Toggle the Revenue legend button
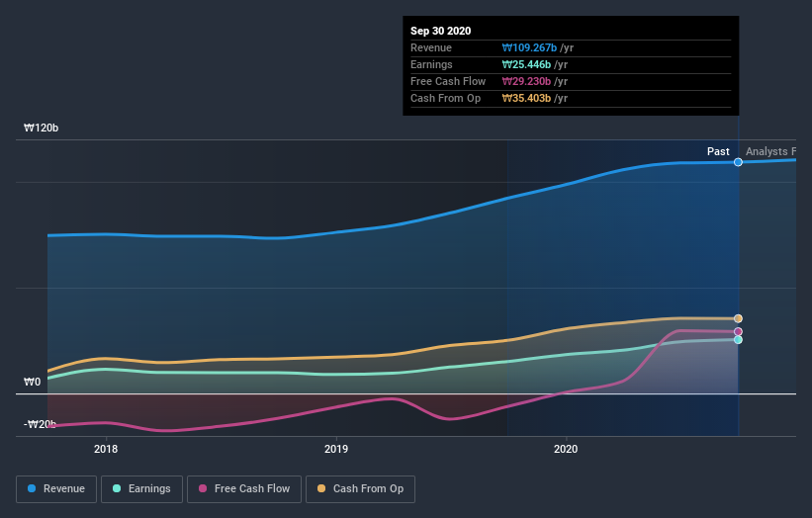This screenshot has height=518, width=812. pos(56,489)
